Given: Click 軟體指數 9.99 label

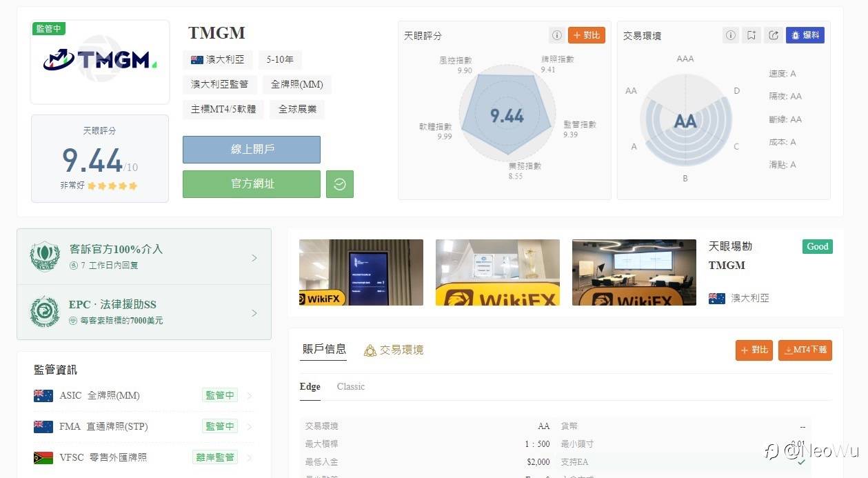Looking at the screenshot, I should point(436,131).
